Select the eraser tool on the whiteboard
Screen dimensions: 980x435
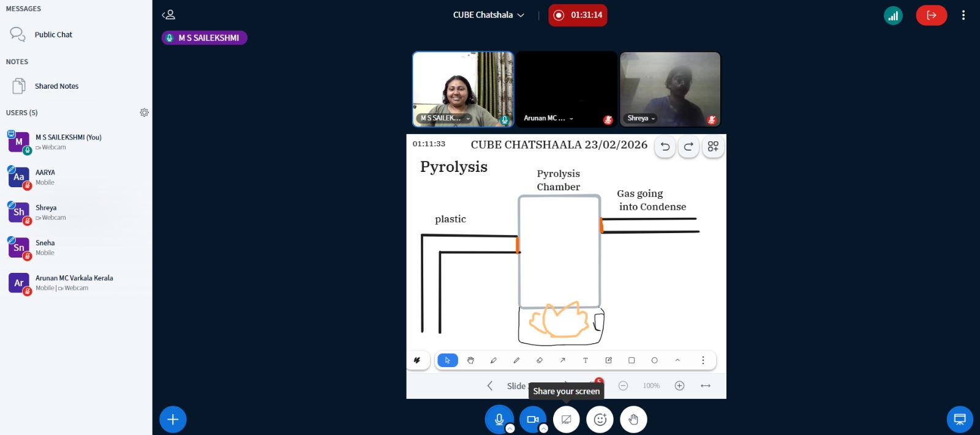[x=540, y=360]
